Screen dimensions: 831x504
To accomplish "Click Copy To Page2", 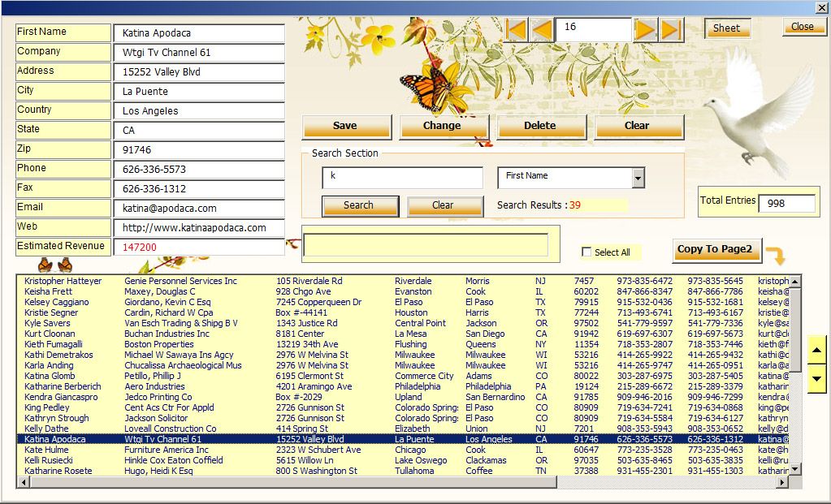I will coord(716,250).
